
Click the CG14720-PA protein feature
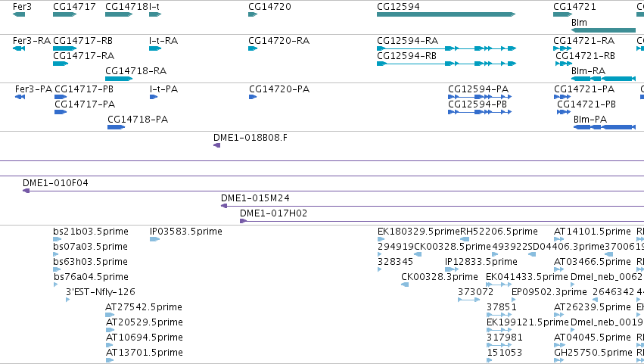(253, 97)
